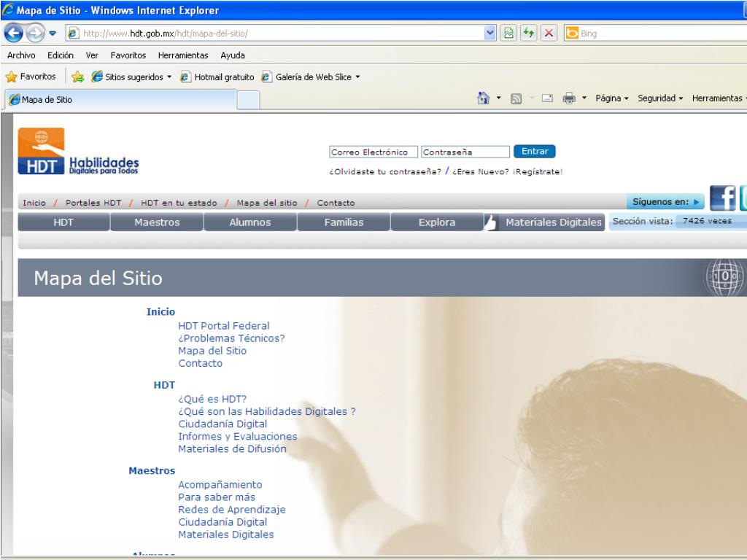Click the Correo Electrónico input field
Image resolution: width=747 pixels, height=560 pixels.
pyautogui.click(x=373, y=152)
